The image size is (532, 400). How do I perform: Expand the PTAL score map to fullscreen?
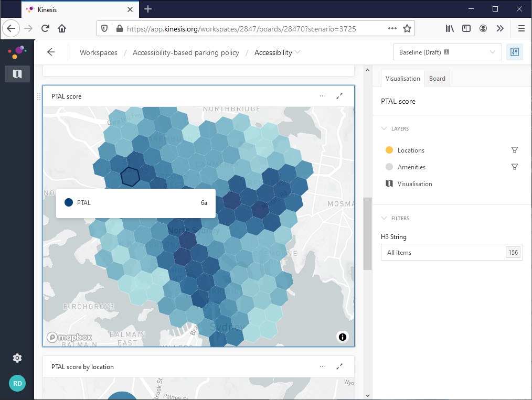tap(339, 96)
